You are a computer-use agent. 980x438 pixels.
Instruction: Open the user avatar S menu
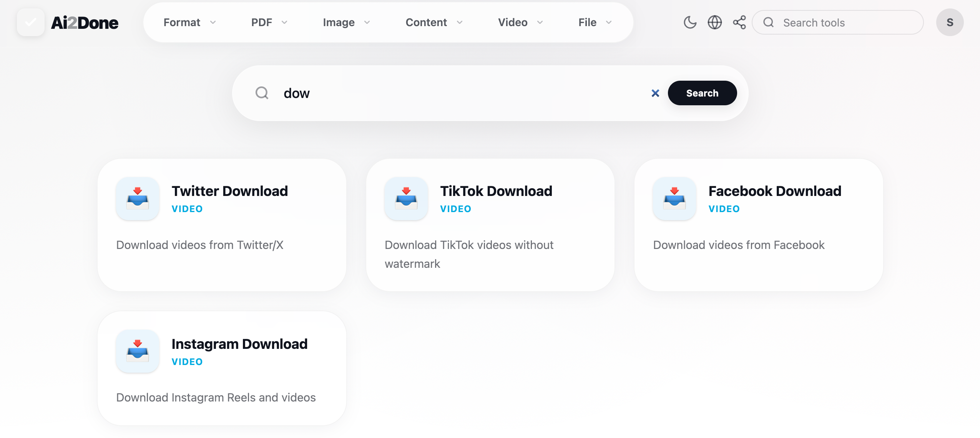pos(950,22)
